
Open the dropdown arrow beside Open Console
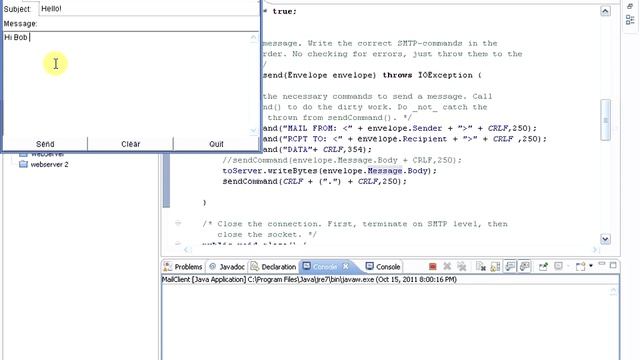(591, 266)
